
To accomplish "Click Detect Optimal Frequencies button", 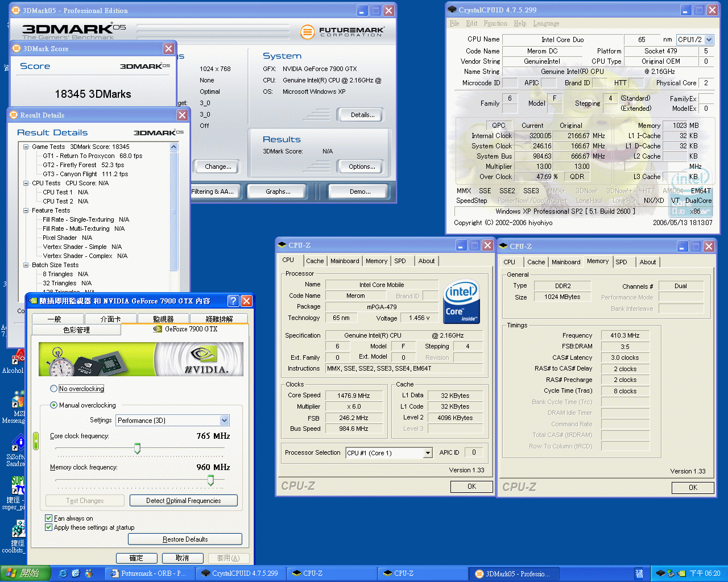I will [x=184, y=501].
